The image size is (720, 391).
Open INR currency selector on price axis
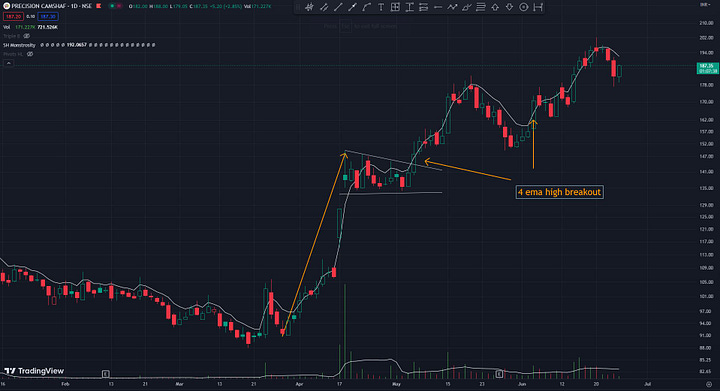pyautogui.click(x=704, y=4)
